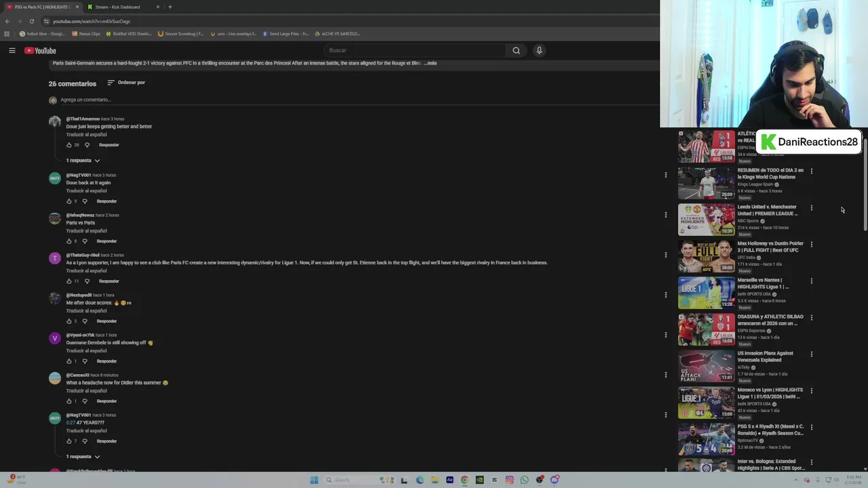Dislike the "Paris vs Paris" comment
This screenshot has width=868, height=488.
pos(85,241)
